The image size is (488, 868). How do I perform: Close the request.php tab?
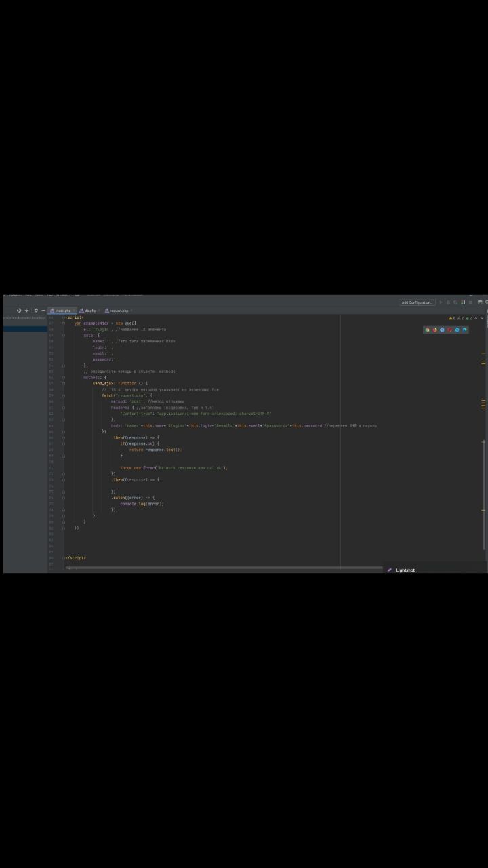(x=131, y=311)
